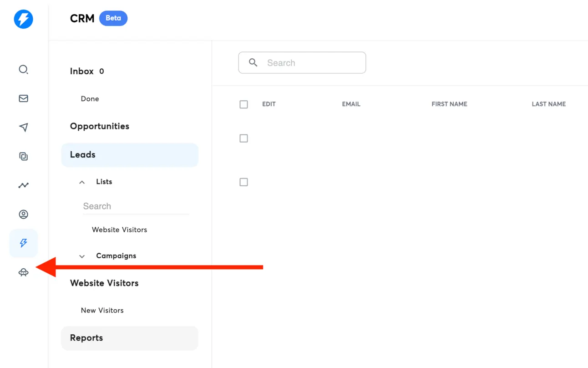Tick the second row checkbox in table
The image size is (588, 368).
244,182
